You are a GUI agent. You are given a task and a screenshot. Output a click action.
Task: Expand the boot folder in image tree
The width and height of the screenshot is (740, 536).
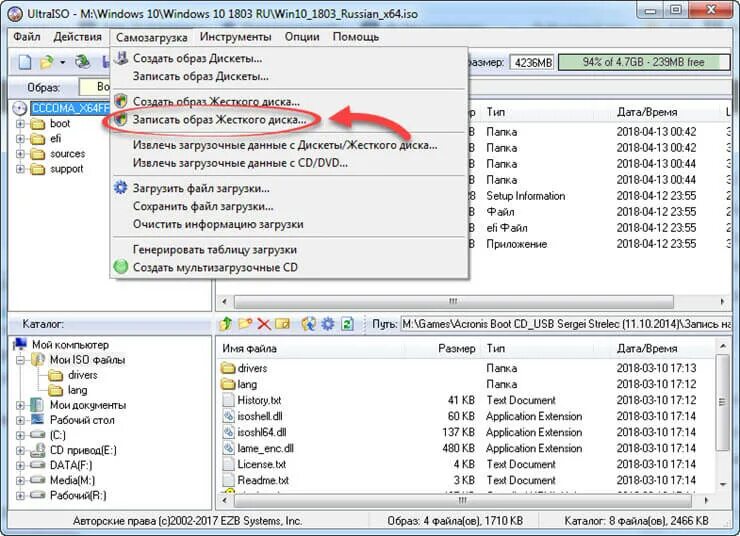[x=20, y=124]
